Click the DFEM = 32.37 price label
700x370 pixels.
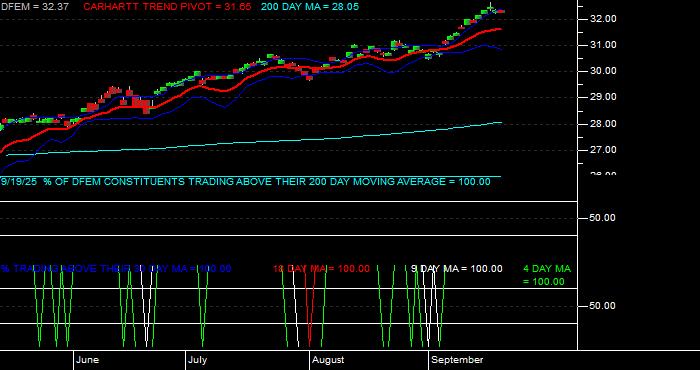point(34,7)
